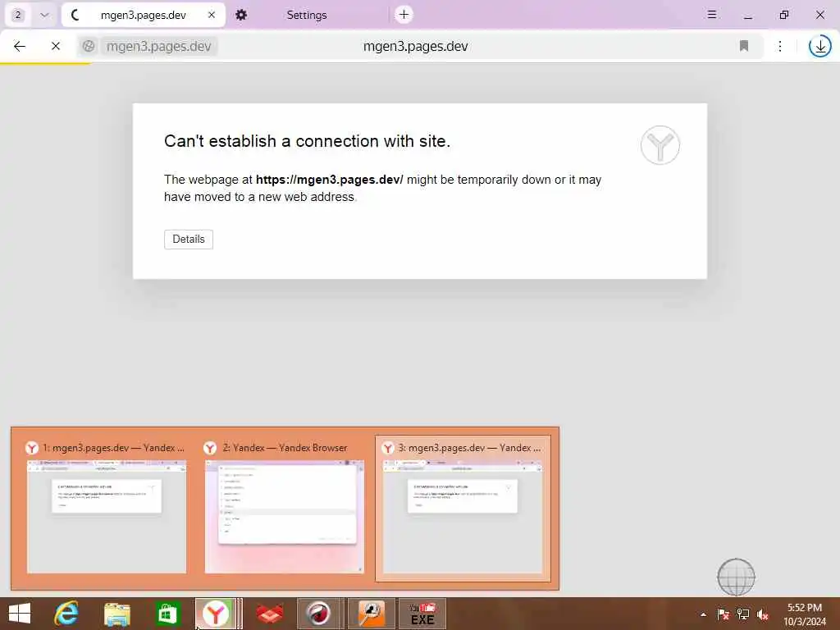Close the mgen3.pages.dev tab
The height and width of the screenshot is (630, 840).
[x=212, y=15]
